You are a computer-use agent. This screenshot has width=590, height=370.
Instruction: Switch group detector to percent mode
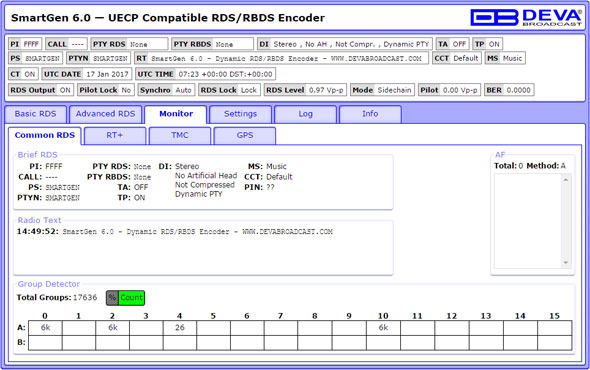click(112, 298)
